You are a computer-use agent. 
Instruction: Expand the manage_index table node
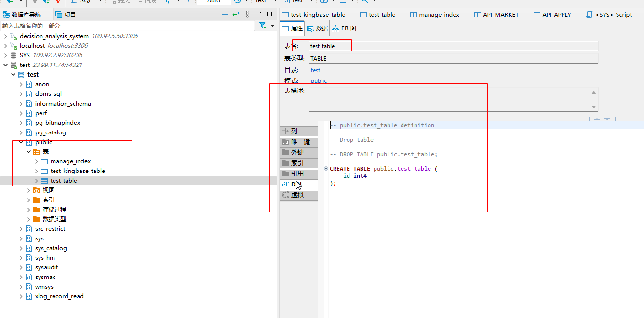coord(37,161)
